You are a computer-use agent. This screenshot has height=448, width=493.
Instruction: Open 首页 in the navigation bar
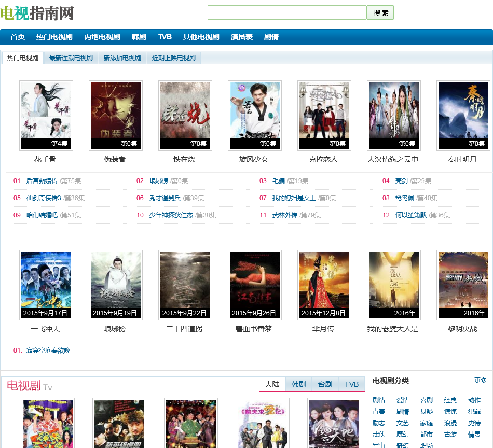coord(18,37)
